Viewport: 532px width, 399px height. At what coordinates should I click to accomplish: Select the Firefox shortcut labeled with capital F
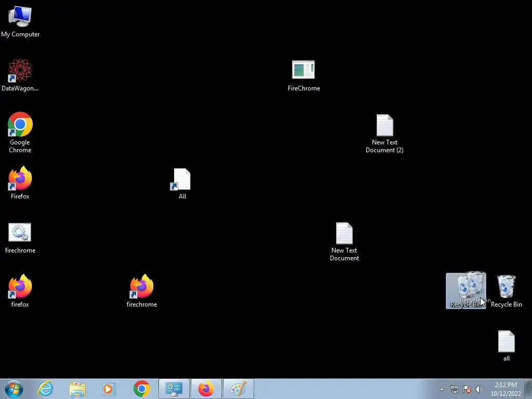pos(20,182)
